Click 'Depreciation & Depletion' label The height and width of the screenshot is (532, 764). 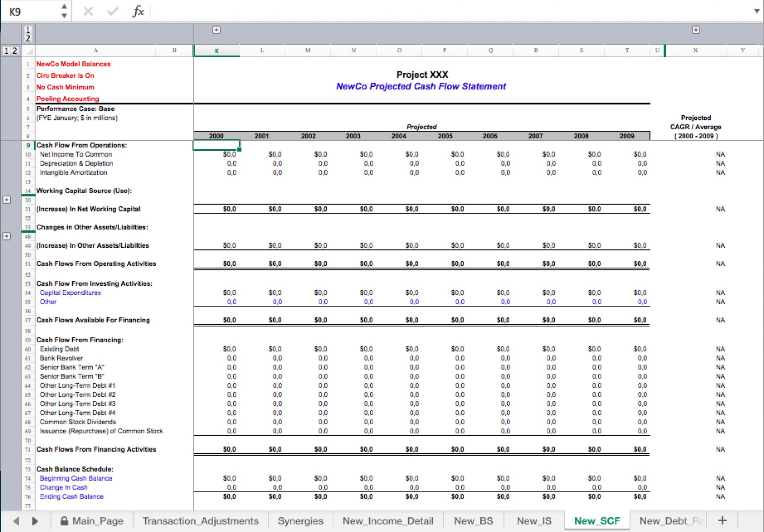pos(76,163)
